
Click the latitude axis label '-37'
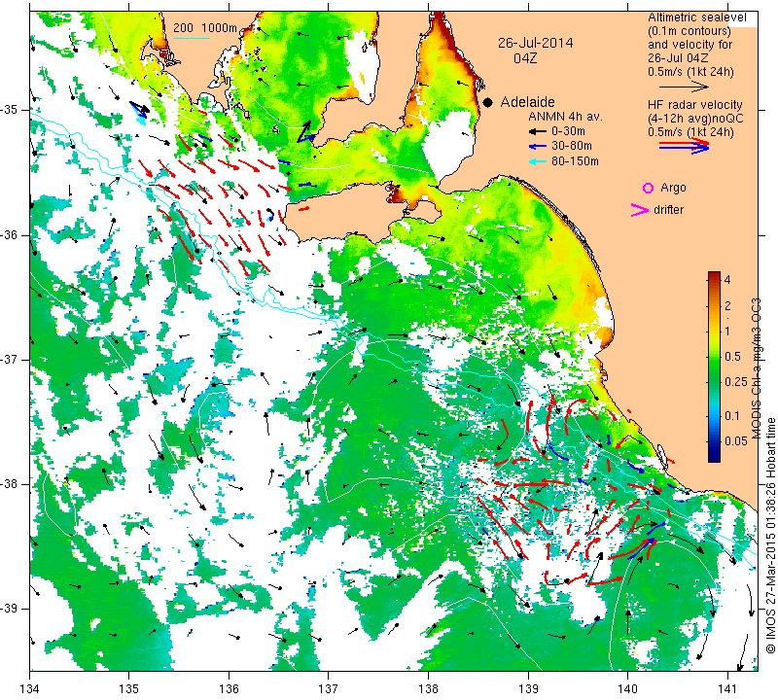click(10, 359)
